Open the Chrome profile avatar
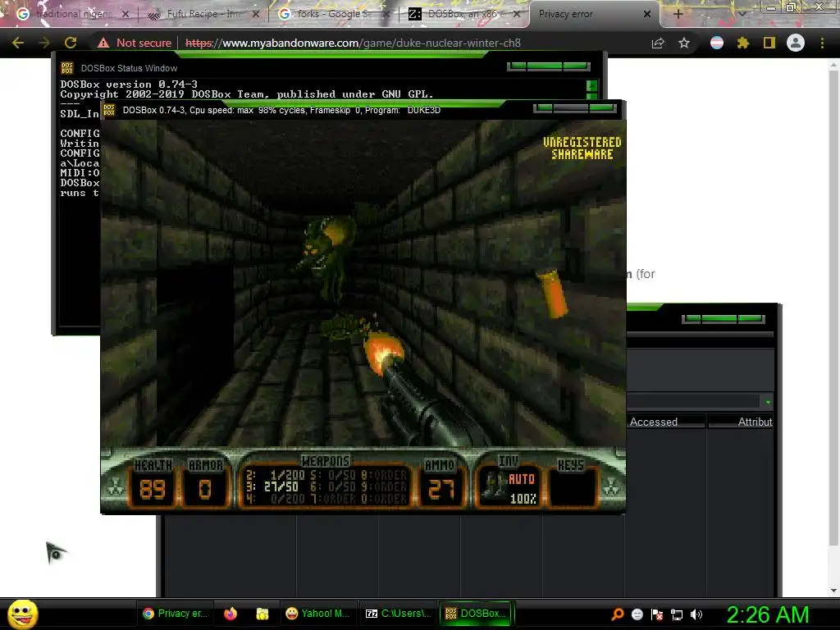 click(796, 43)
